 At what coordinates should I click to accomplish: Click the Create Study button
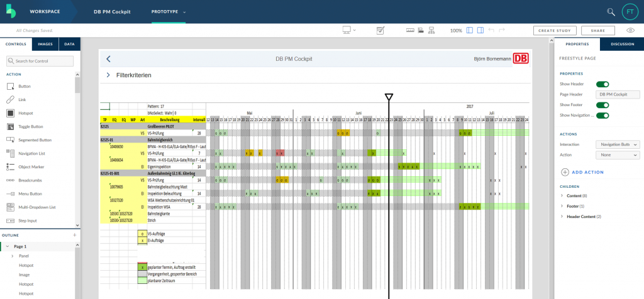tap(554, 30)
